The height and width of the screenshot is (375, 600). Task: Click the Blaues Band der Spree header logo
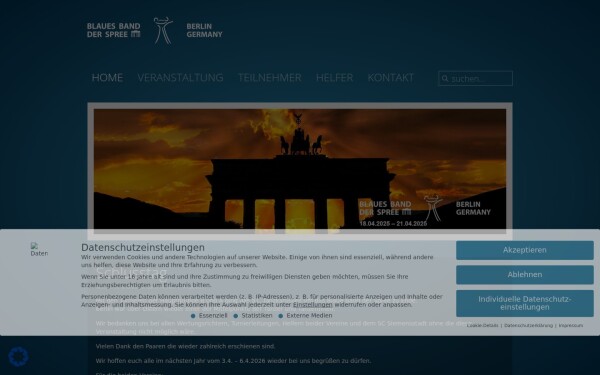click(x=155, y=31)
